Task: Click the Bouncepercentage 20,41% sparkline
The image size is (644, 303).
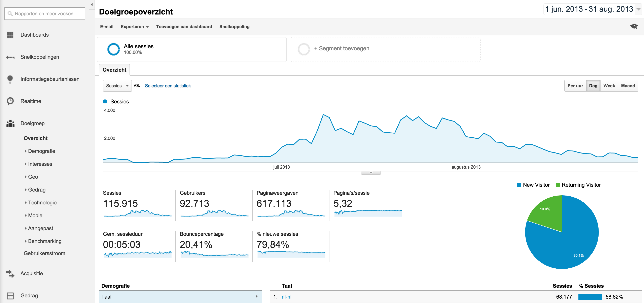Action: point(214,254)
